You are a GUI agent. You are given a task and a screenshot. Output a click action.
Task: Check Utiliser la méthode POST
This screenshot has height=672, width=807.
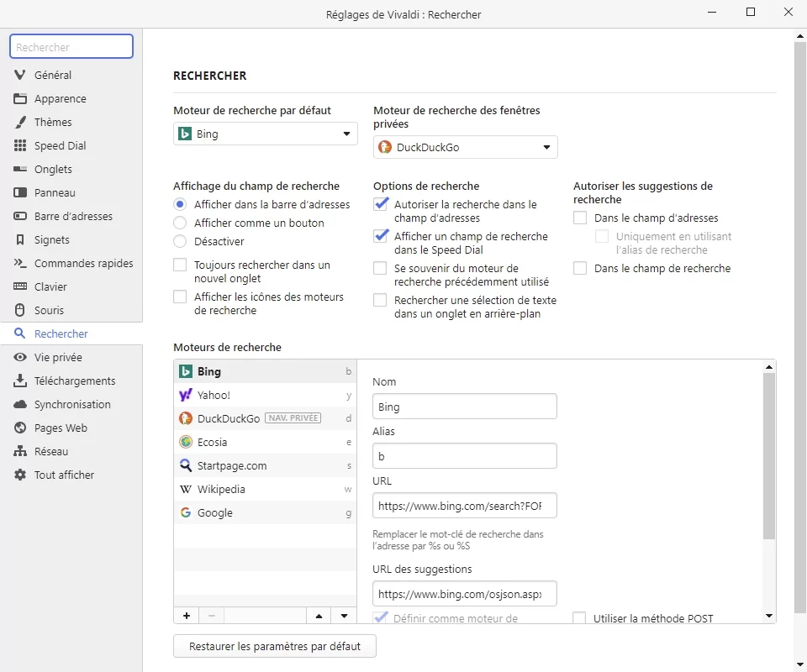pos(579,618)
